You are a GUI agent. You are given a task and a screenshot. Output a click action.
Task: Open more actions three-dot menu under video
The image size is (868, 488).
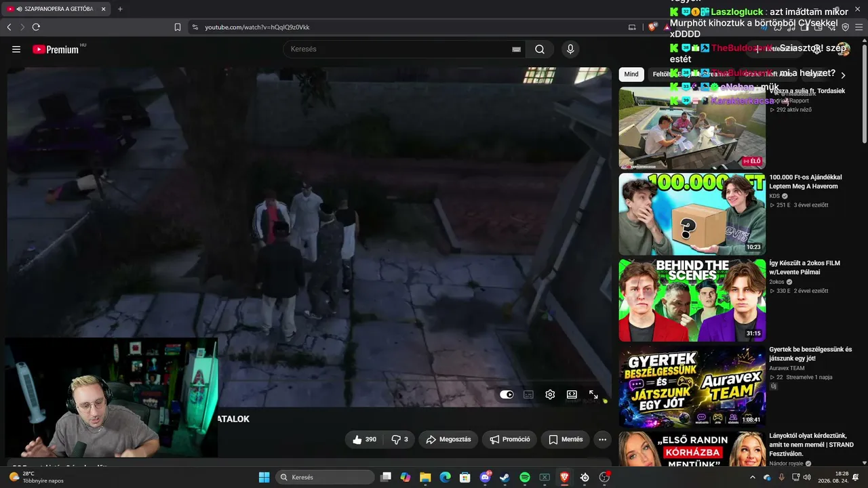tap(602, 439)
